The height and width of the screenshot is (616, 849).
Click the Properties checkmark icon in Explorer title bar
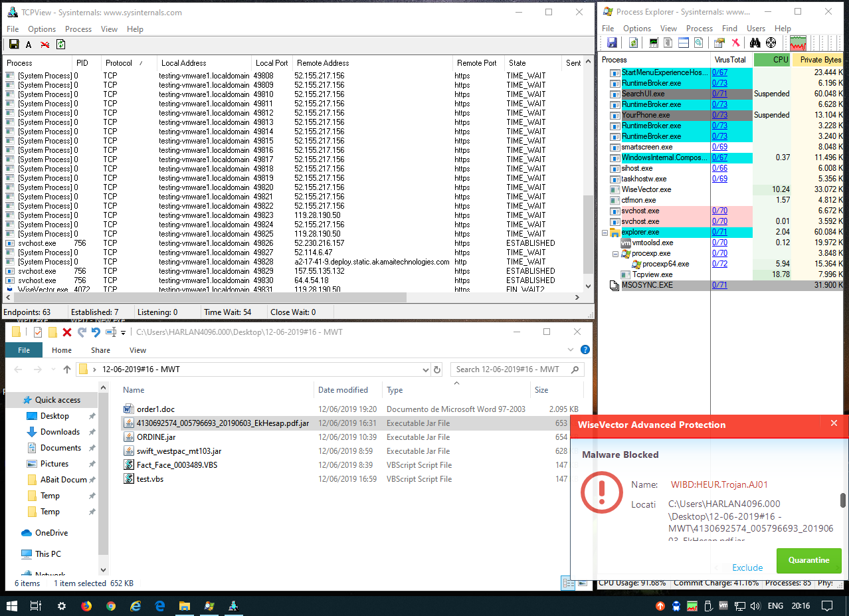pos(38,332)
